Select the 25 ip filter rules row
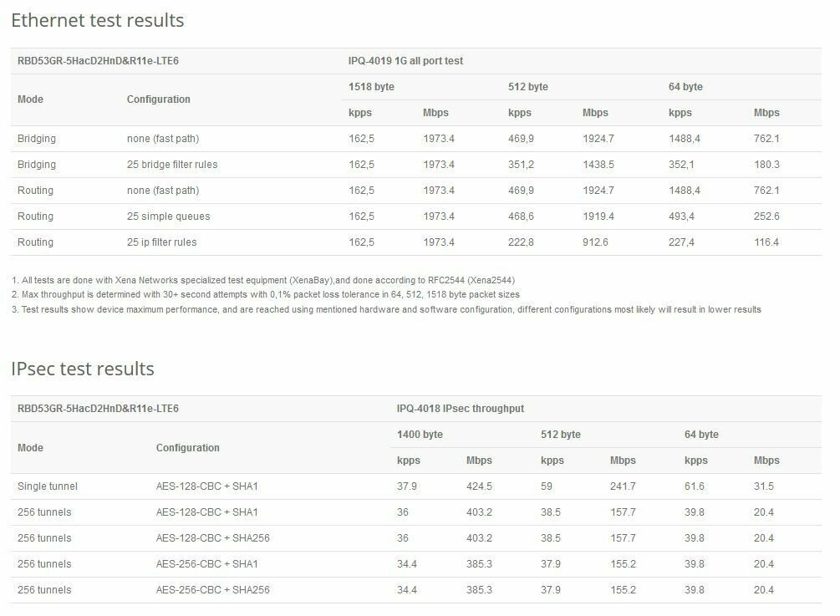The image size is (840, 616). 161,242
